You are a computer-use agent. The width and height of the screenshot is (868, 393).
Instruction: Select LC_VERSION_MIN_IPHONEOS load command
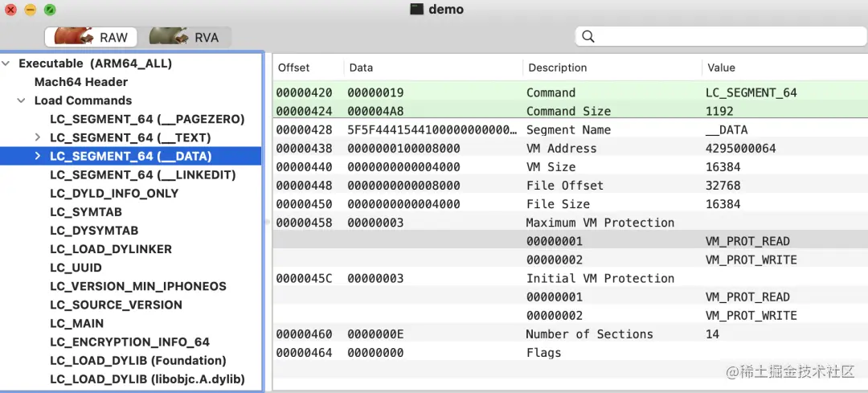coord(138,286)
